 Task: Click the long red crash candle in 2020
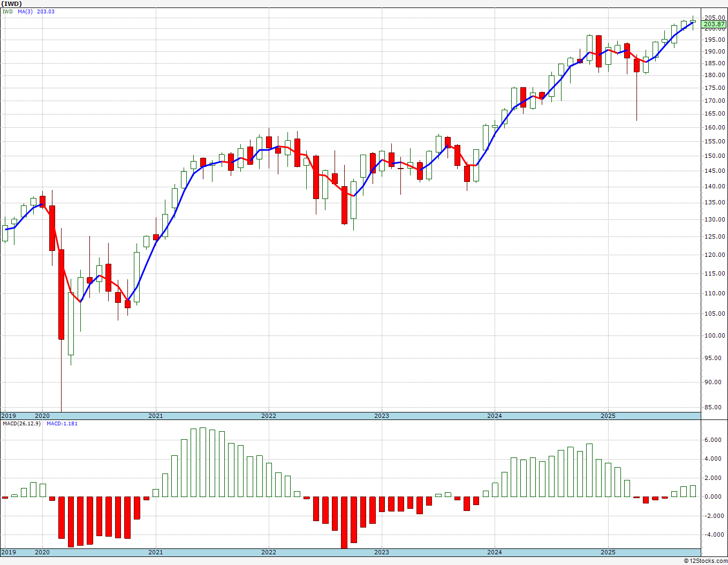tap(62, 294)
